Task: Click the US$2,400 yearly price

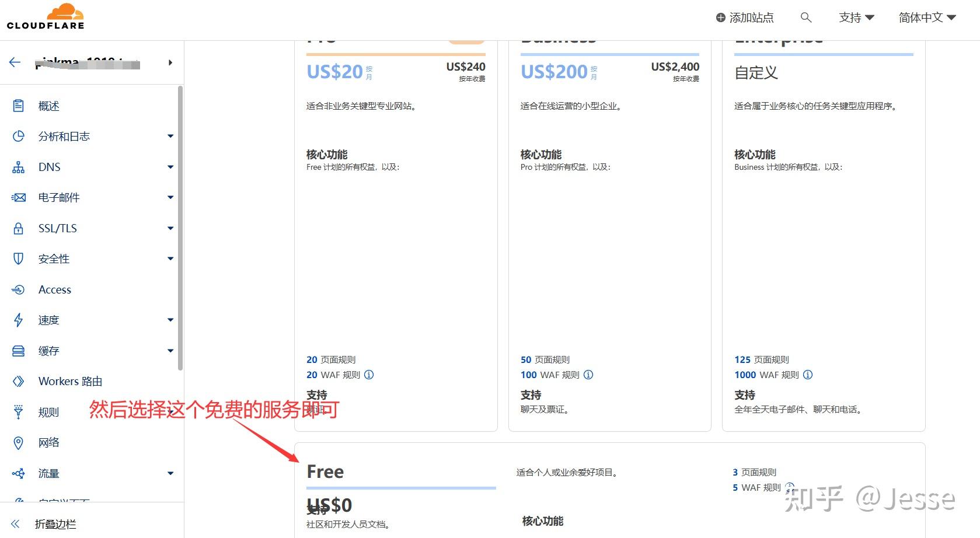Action: [x=675, y=67]
